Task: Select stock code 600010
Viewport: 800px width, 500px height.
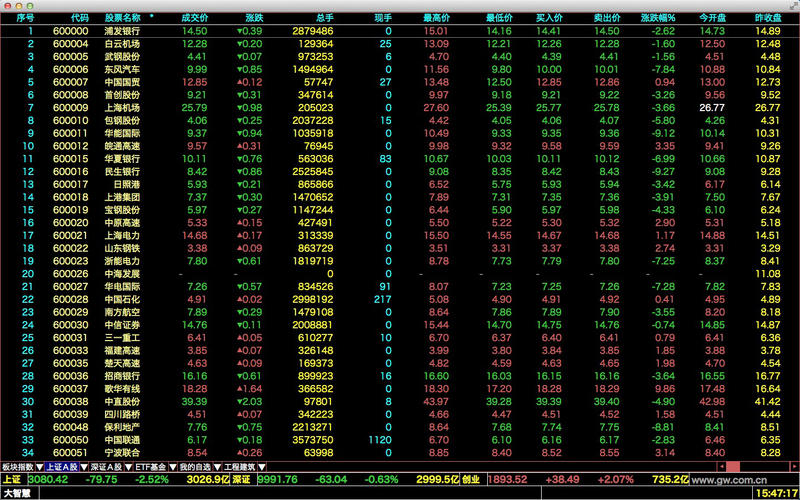Action: coord(70,120)
